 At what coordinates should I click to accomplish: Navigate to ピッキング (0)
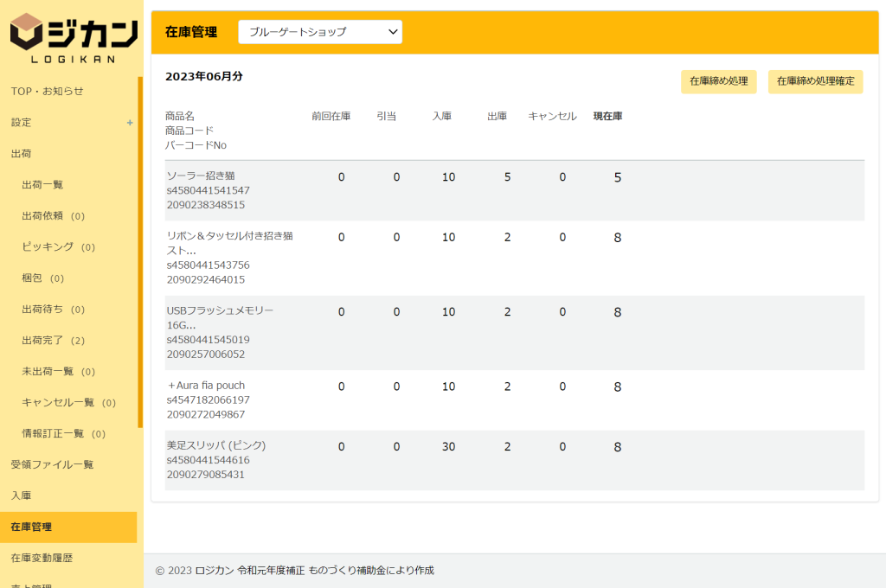pyautogui.click(x=58, y=247)
